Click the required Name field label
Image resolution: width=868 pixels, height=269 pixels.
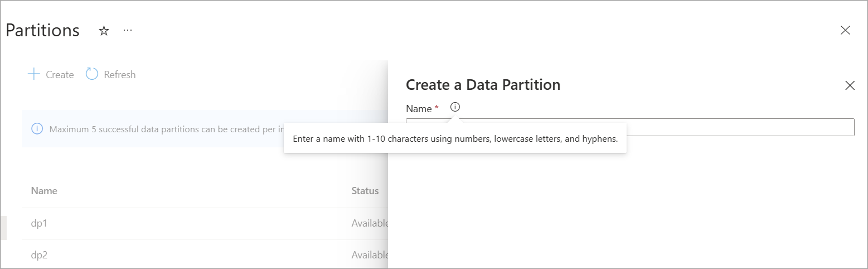[419, 108]
